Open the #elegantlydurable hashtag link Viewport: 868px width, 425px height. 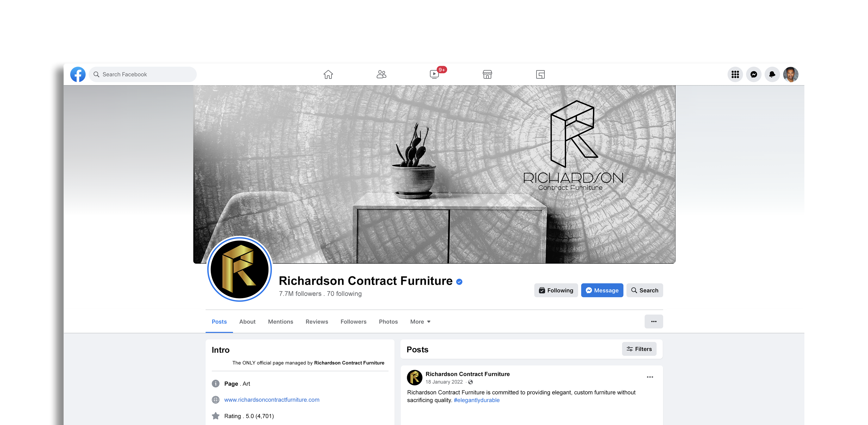(x=476, y=400)
